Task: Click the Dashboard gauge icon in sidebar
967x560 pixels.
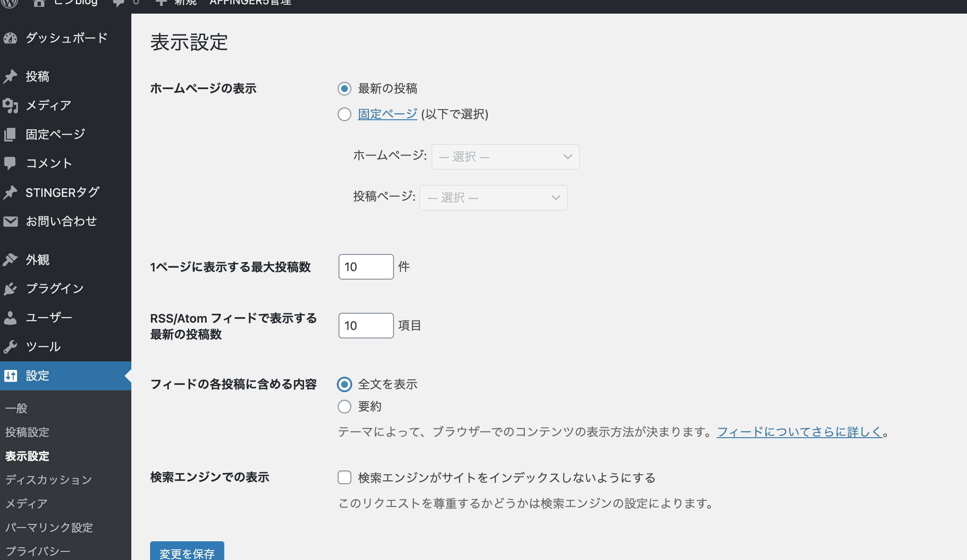Action: 10,38
